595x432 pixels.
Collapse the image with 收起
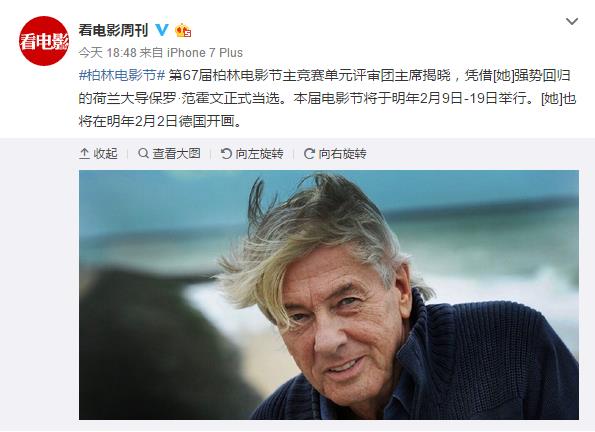(98, 153)
